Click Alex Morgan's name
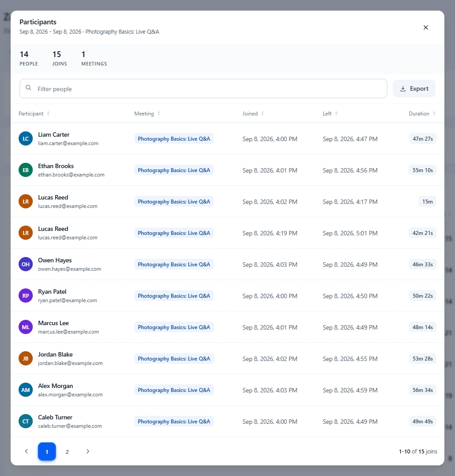The image size is (455, 476). tap(55, 386)
